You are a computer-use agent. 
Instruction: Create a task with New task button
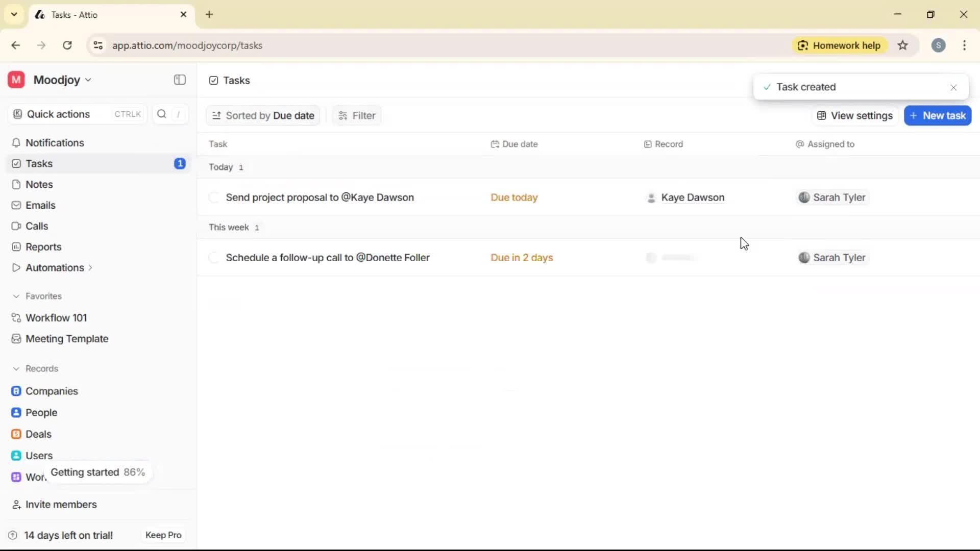pyautogui.click(x=938, y=115)
